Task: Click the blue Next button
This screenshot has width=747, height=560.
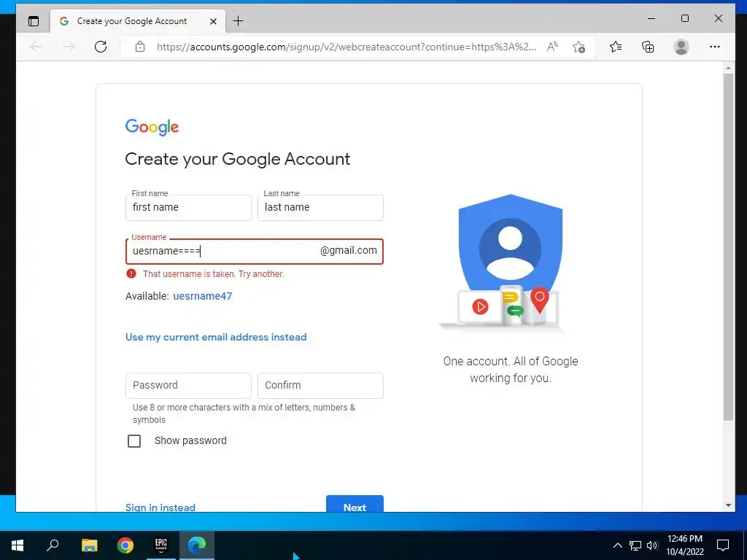Action: pyautogui.click(x=355, y=505)
